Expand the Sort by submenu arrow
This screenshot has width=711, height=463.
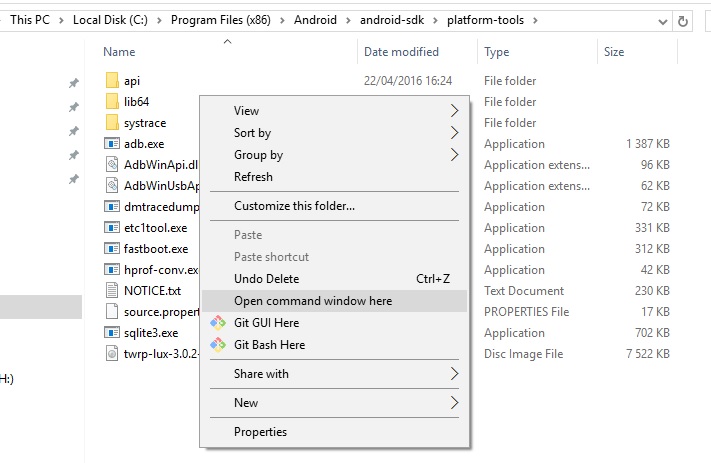(454, 133)
